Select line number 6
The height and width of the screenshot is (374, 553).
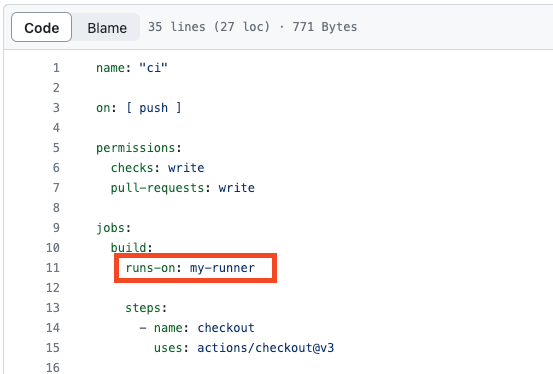coord(56,168)
